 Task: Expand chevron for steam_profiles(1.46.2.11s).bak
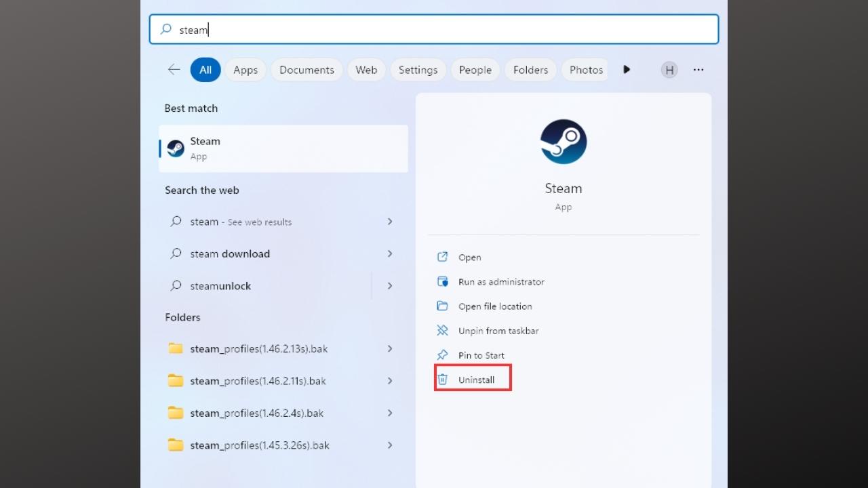coord(390,381)
